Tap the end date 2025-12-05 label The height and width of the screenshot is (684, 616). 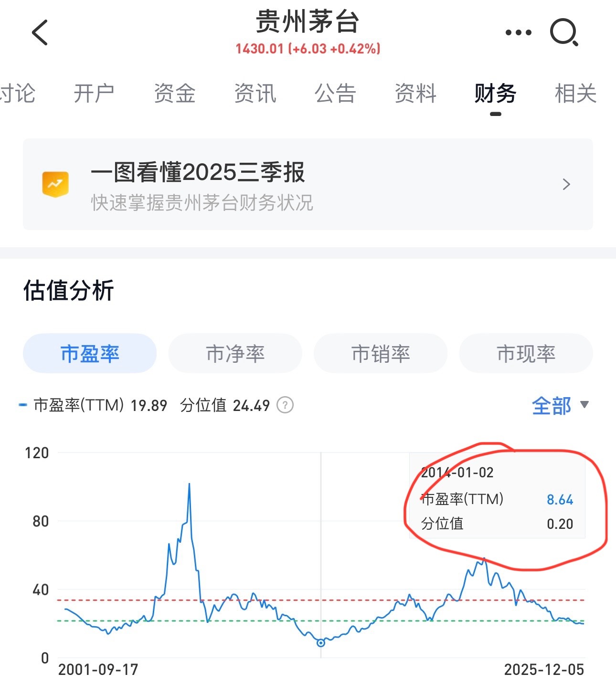(x=544, y=670)
